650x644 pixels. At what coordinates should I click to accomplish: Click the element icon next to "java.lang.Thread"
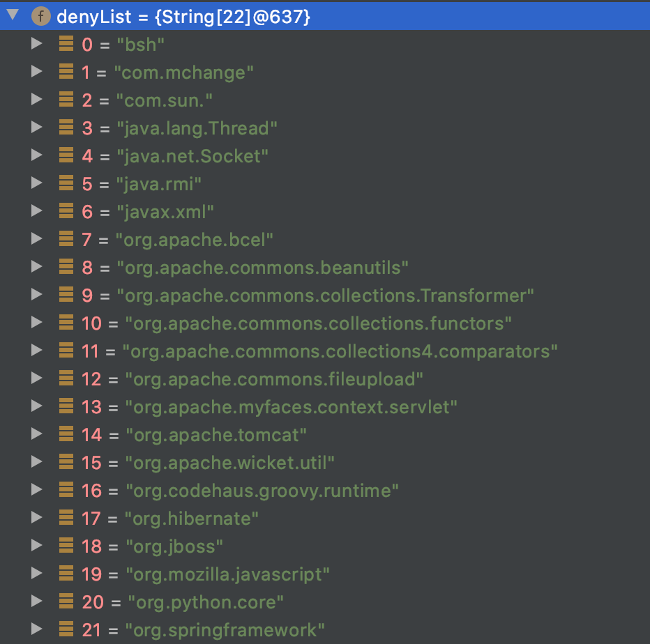click(x=66, y=128)
